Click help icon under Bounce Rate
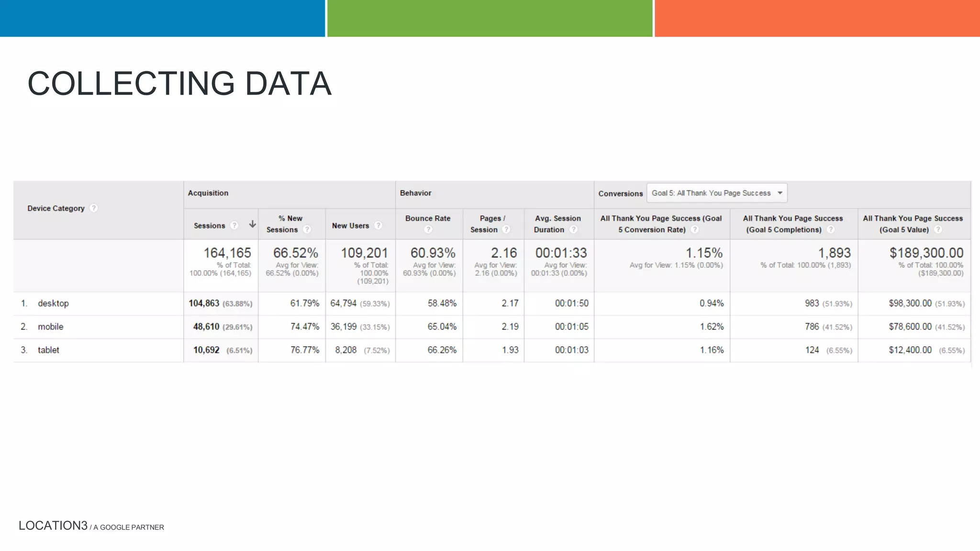 [428, 230]
